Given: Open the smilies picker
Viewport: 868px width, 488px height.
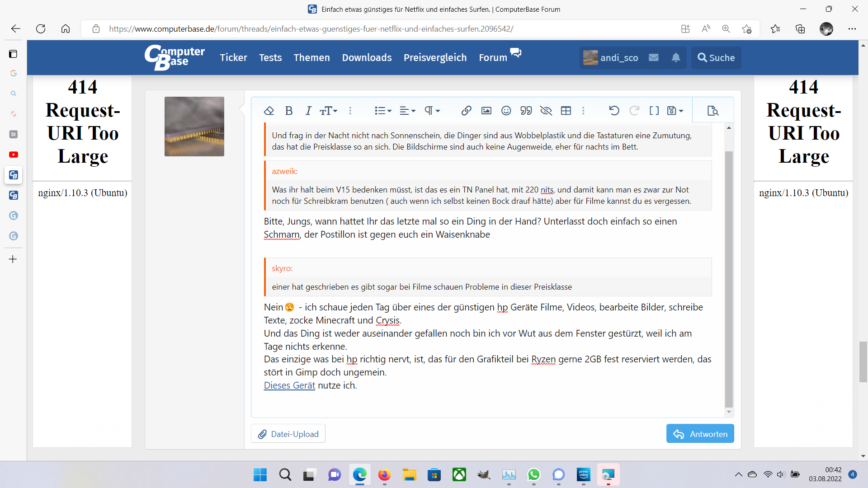Looking at the screenshot, I should pos(506,111).
